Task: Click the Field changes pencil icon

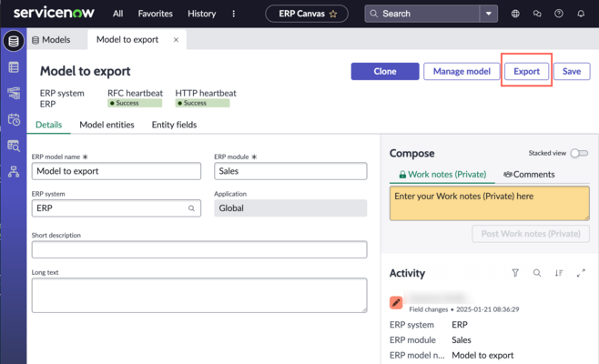Action: point(396,303)
